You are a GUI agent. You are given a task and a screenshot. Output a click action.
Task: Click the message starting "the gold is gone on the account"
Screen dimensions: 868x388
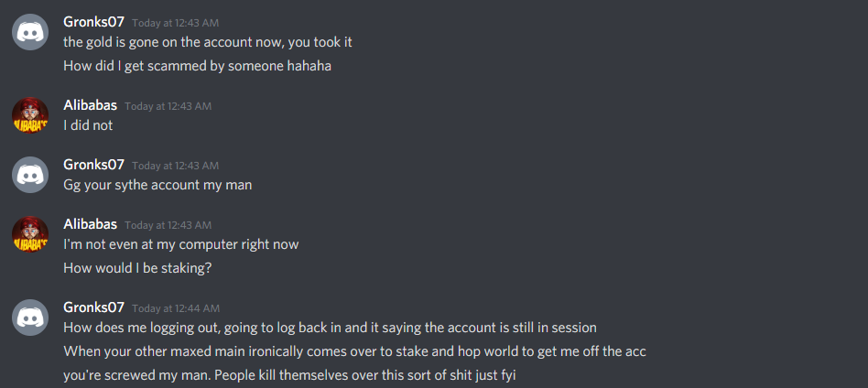tap(208, 42)
